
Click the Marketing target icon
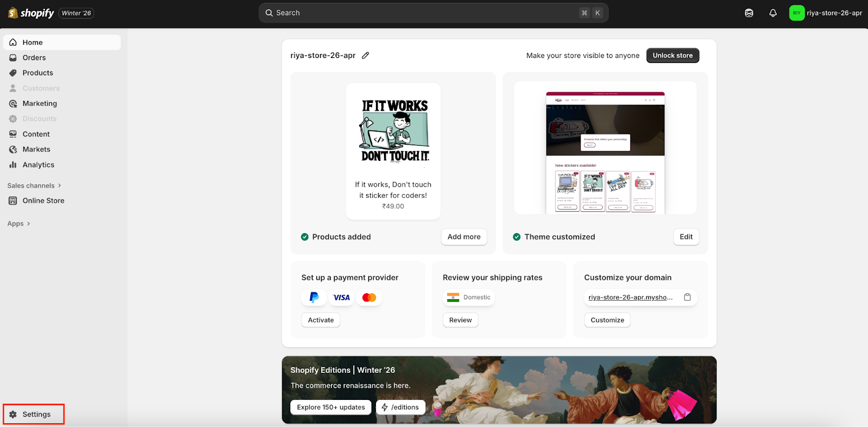tap(13, 103)
